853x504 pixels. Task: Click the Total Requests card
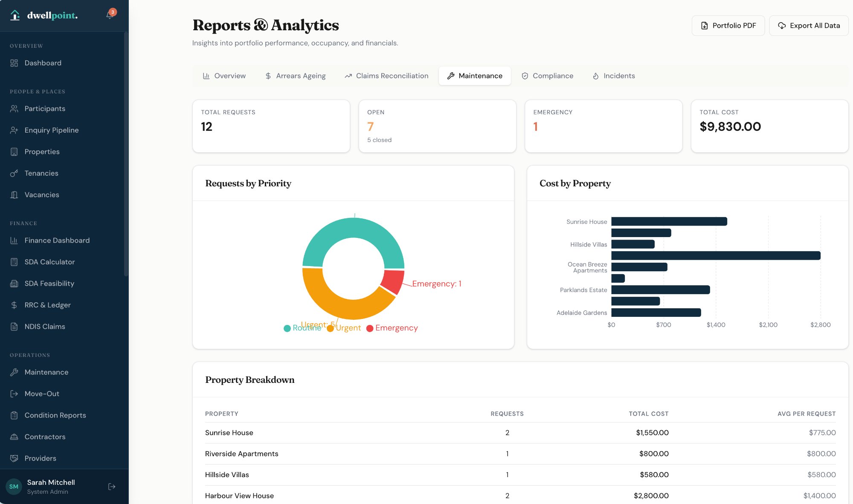click(x=271, y=126)
